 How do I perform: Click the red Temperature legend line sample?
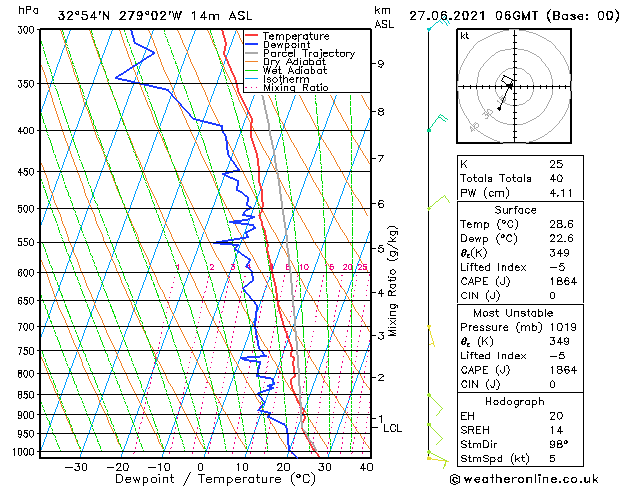(251, 36)
